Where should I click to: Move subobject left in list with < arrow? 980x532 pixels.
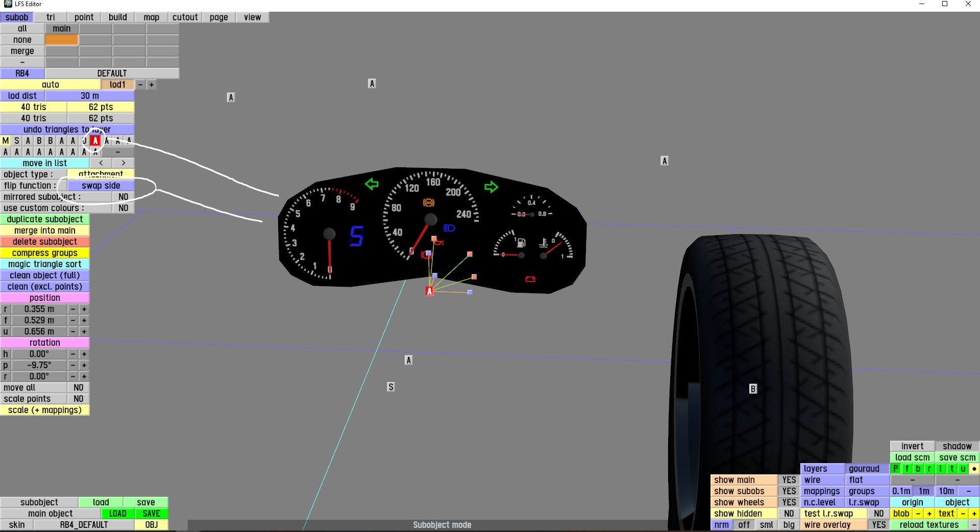coord(101,163)
